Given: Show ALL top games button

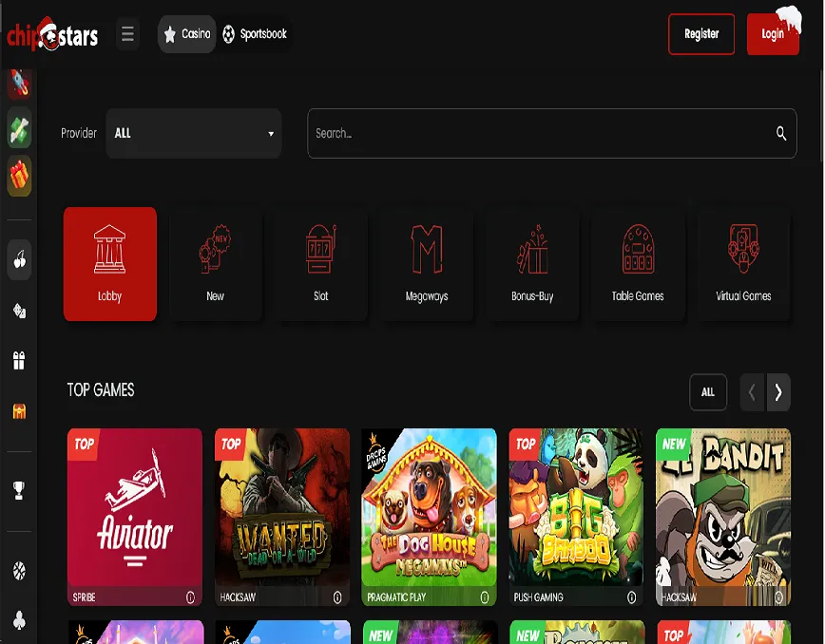Looking at the screenshot, I should (708, 392).
